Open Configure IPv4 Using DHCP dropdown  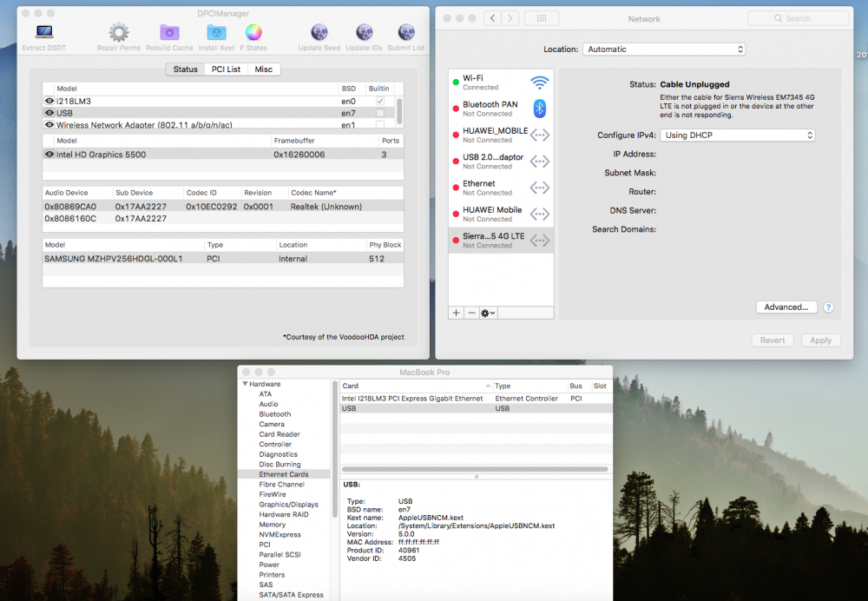737,135
